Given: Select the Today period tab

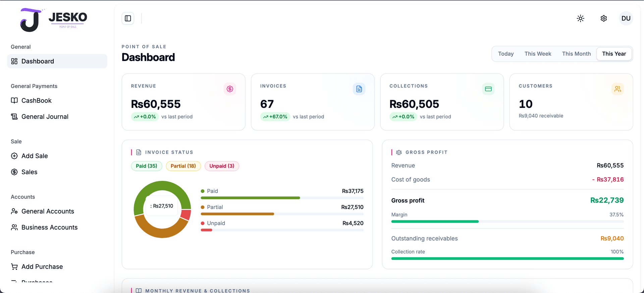Looking at the screenshot, I should (506, 54).
